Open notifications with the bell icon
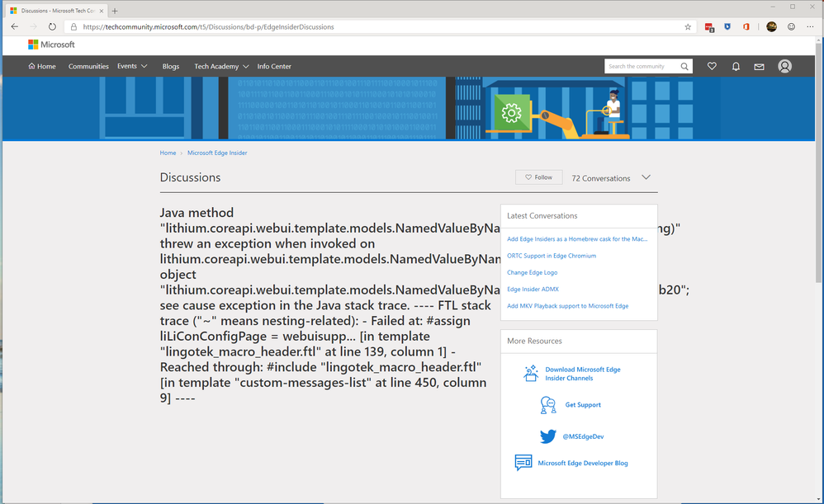824x504 pixels. click(736, 66)
